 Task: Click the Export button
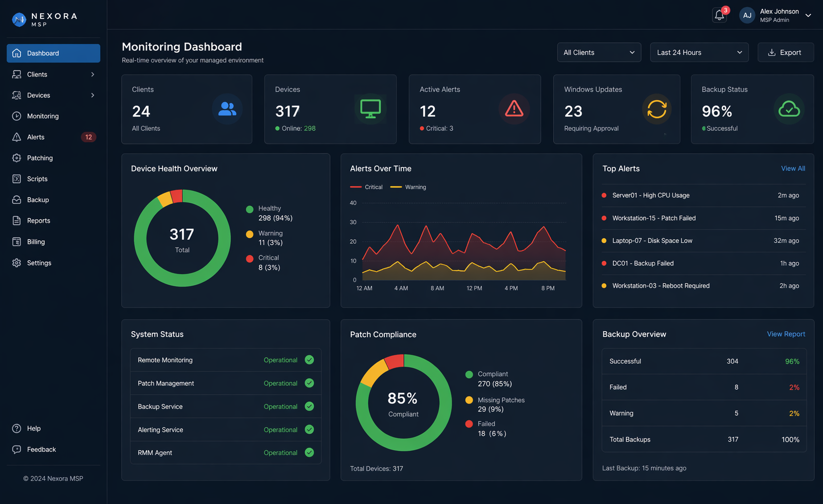tap(785, 52)
